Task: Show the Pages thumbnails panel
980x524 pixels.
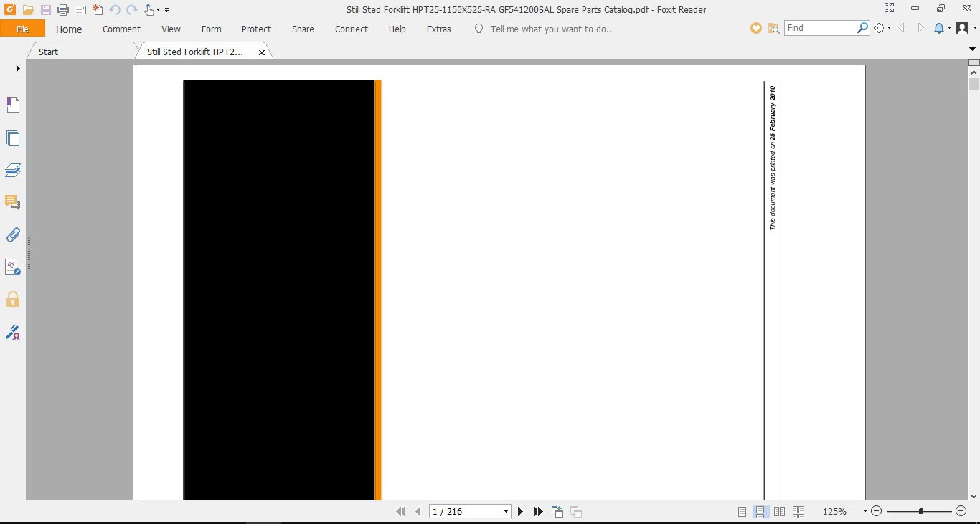Action: pos(13,138)
